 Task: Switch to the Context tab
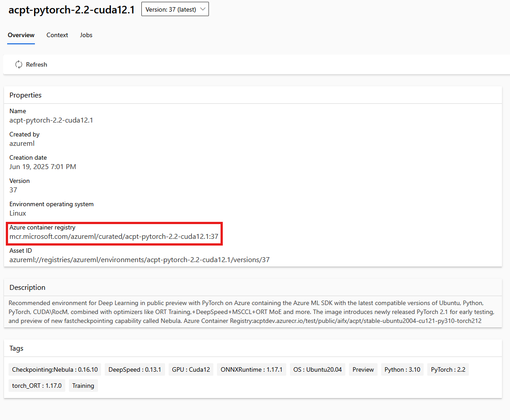[x=57, y=35]
